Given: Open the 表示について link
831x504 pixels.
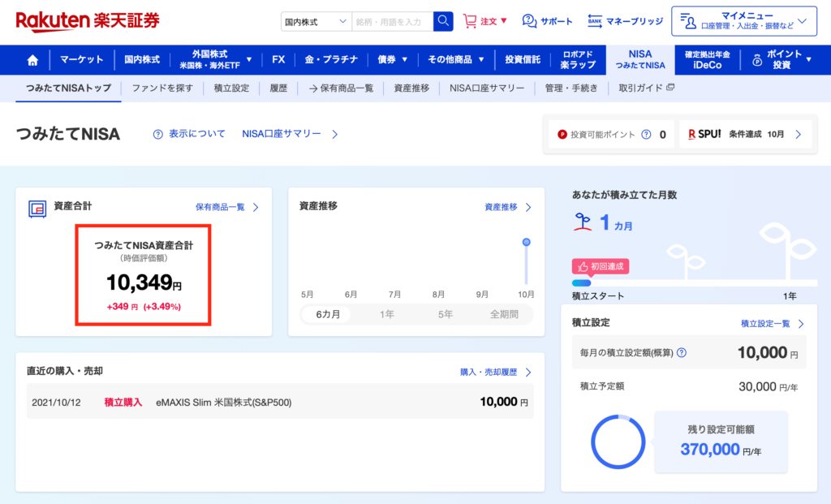Looking at the screenshot, I should [197, 134].
